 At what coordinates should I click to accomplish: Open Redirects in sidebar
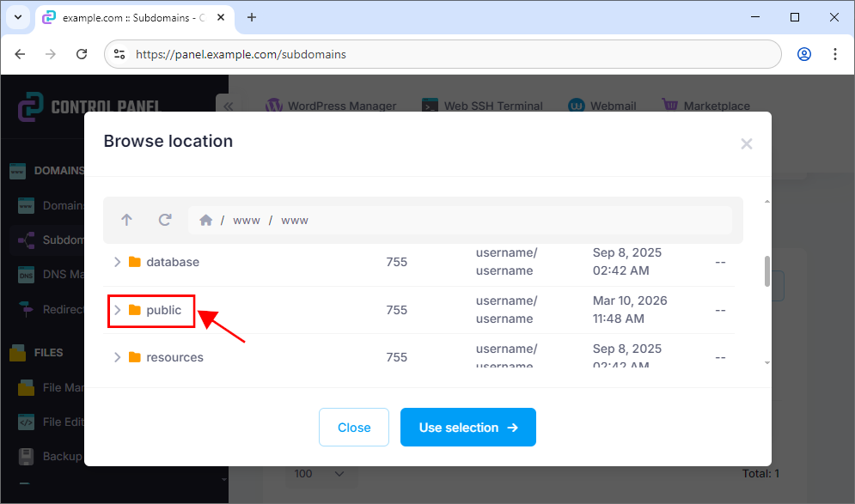tap(51, 309)
